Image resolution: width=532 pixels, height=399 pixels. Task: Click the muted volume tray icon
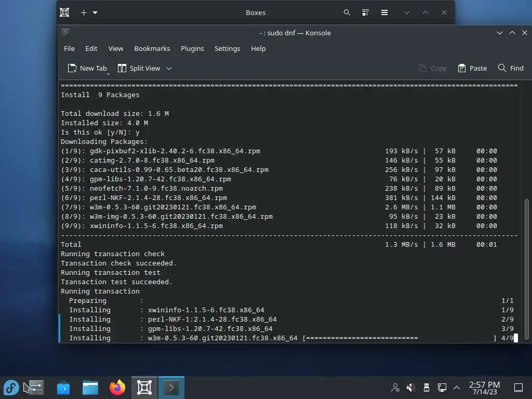click(411, 388)
